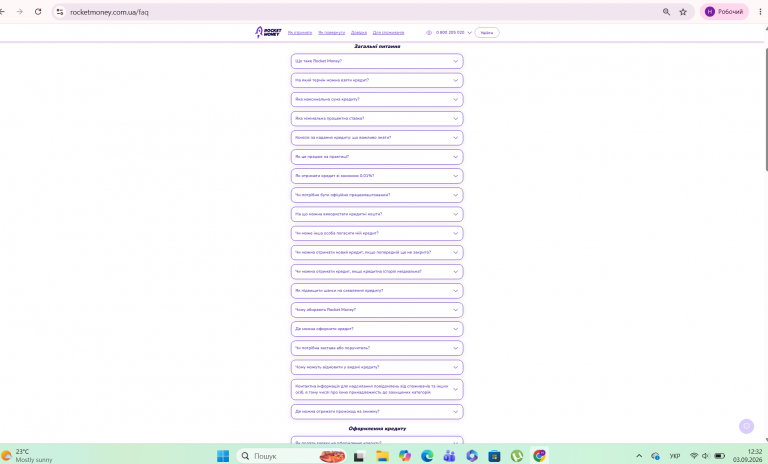768x464 pixels.
Task: Open File Explorer from the taskbar
Action: [x=382, y=456]
